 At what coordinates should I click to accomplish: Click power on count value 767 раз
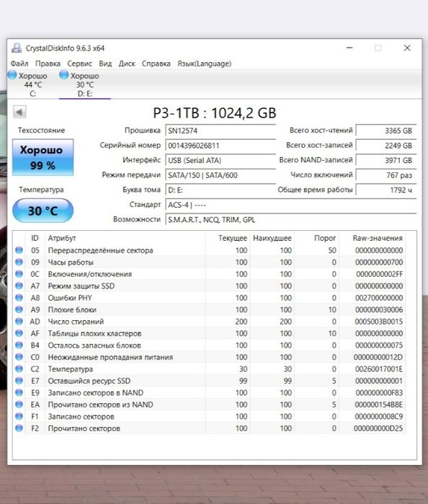point(386,175)
